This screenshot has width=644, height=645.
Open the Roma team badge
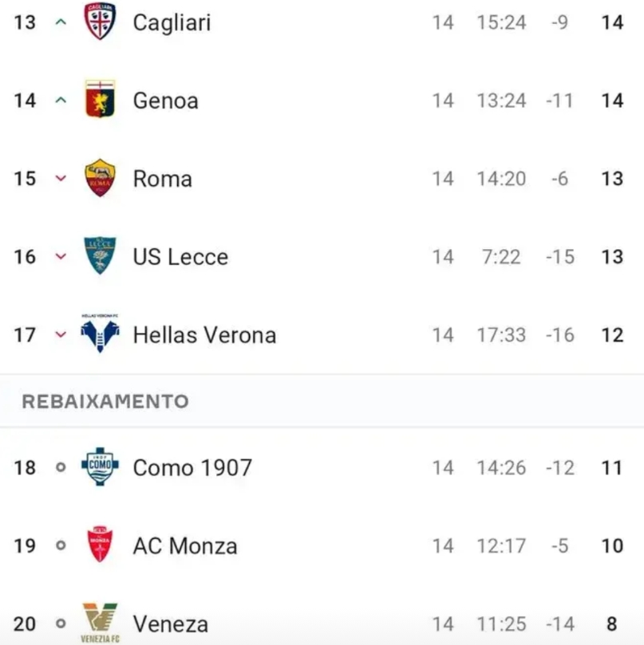coord(100,178)
